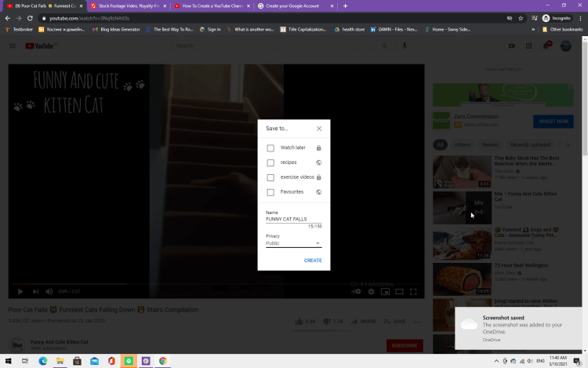
Task: Open the YouTube guide hamburger menu
Action: [13, 46]
